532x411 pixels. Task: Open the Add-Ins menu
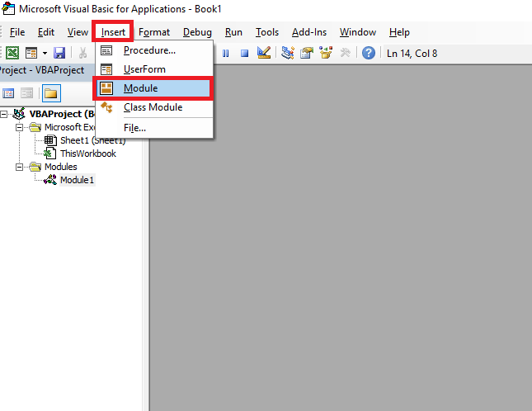click(309, 32)
